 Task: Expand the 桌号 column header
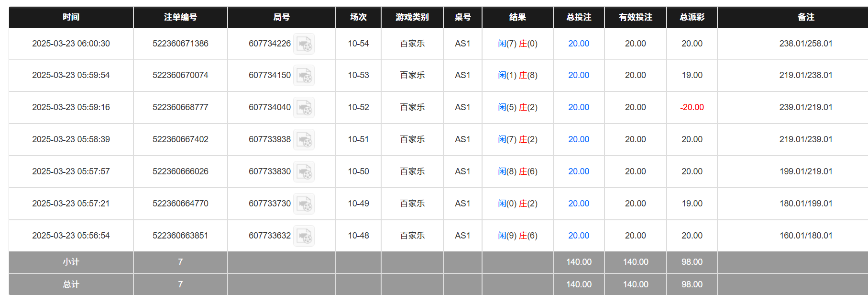(x=462, y=17)
